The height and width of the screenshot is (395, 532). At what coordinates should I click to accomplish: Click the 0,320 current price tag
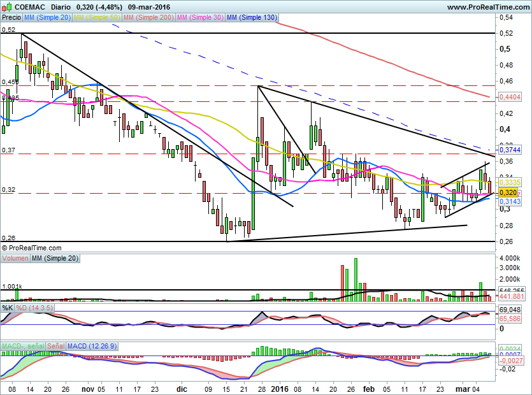(507, 192)
